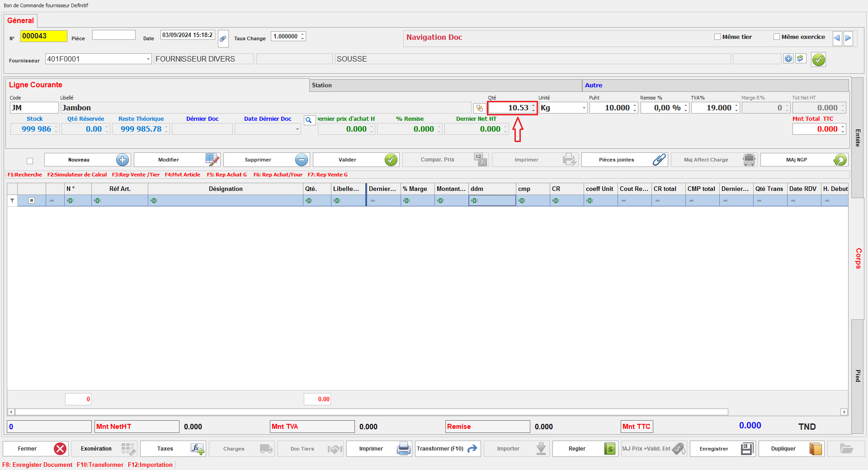Viewport: 868px width, 470px height.
Task: Click Transformer (F10) button
Action: pos(448,449)
